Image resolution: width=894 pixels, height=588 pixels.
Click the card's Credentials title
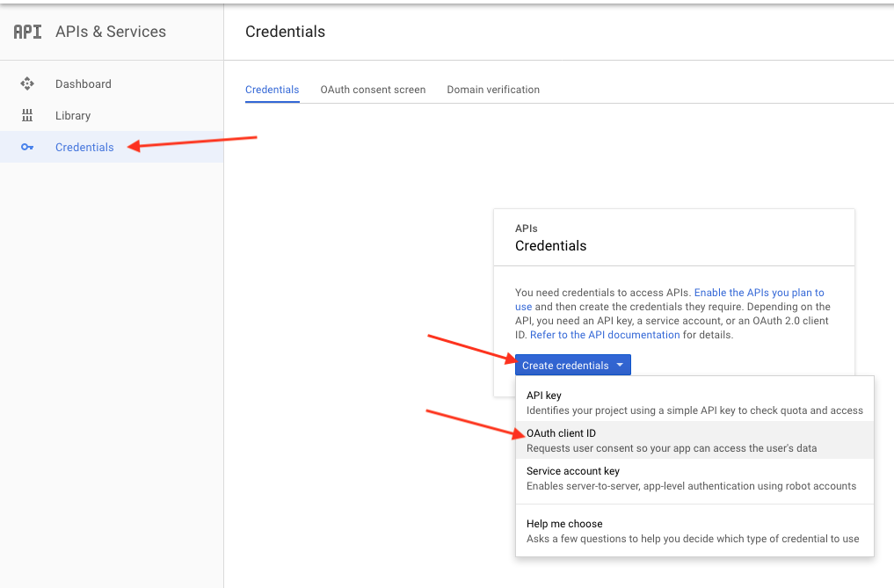[x=551, y=246]
